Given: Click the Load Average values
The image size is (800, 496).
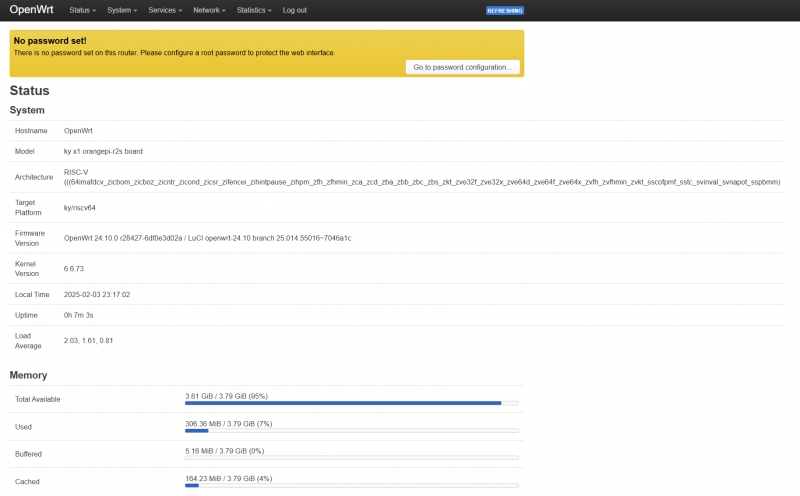Looking at the screenshot, I should (x=89, y=340).
